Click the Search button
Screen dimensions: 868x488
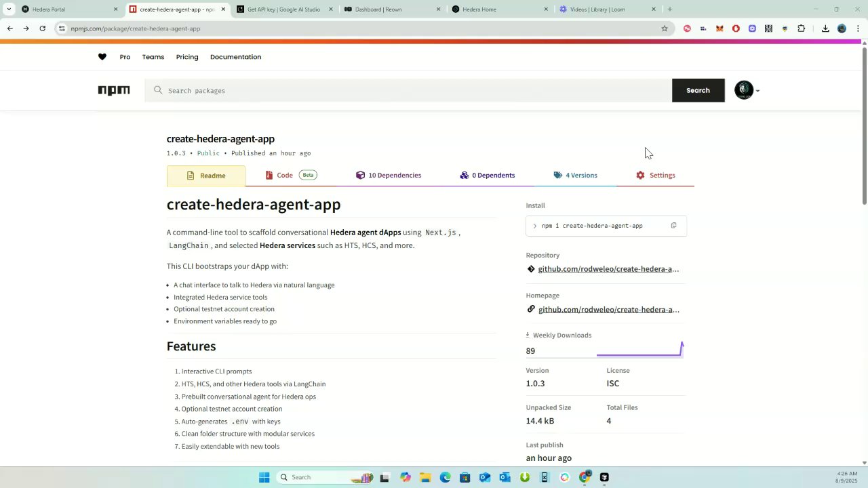coord(698,90)
